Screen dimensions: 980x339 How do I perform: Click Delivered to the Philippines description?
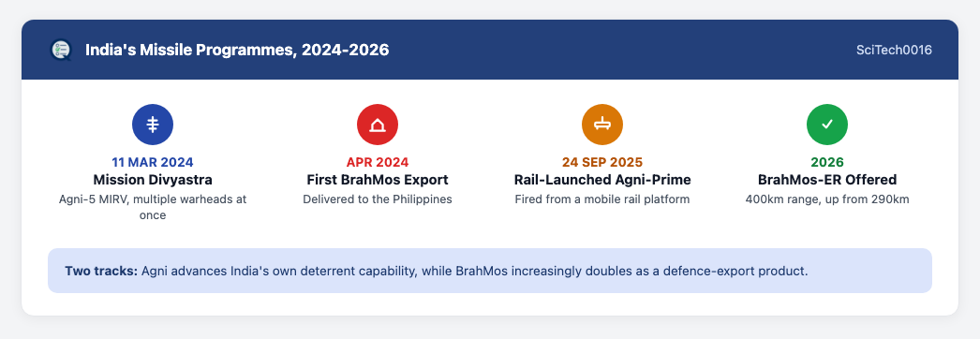point(378,199)
